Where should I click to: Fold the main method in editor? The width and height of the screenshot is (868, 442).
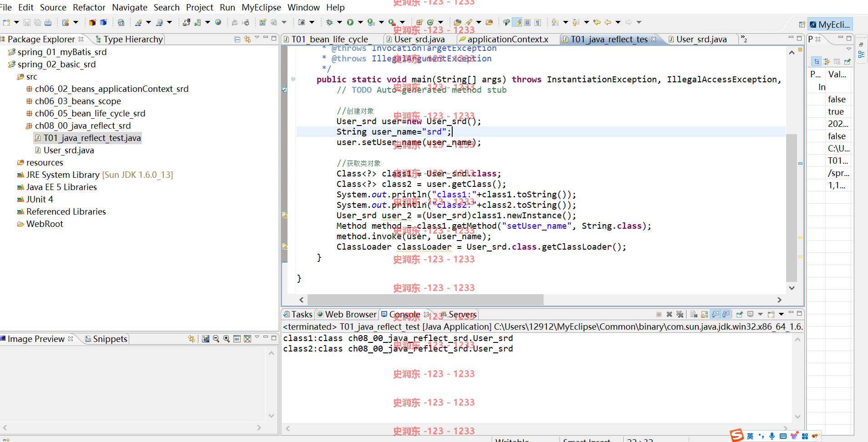[x=293, y=79]
